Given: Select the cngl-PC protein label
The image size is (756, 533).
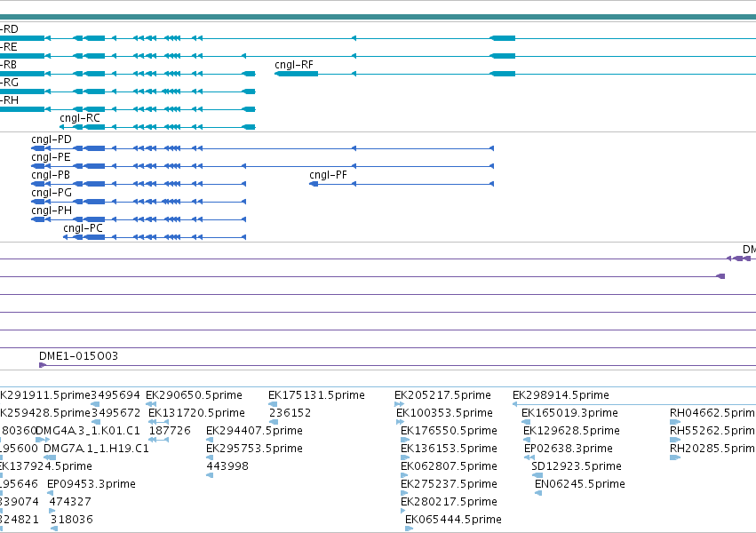Looking at the screenshot, I should click(83, 228).
